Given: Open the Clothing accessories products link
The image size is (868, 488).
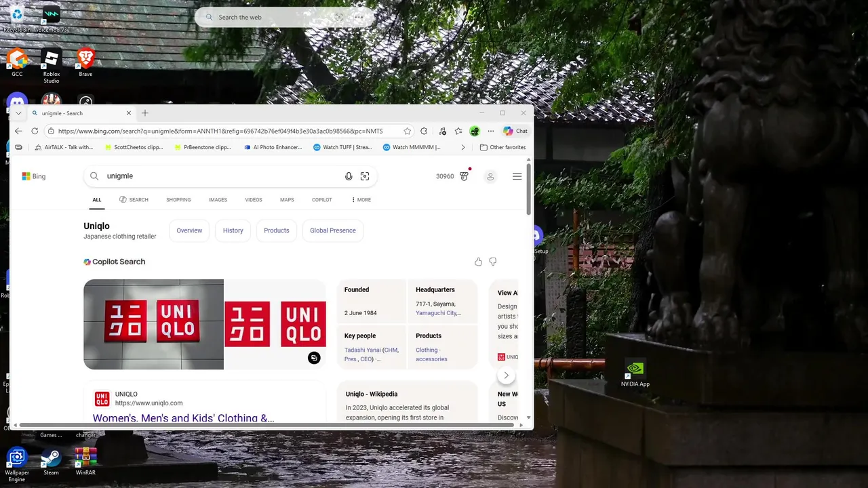Looking at the screenshot, I should (431, 354).
